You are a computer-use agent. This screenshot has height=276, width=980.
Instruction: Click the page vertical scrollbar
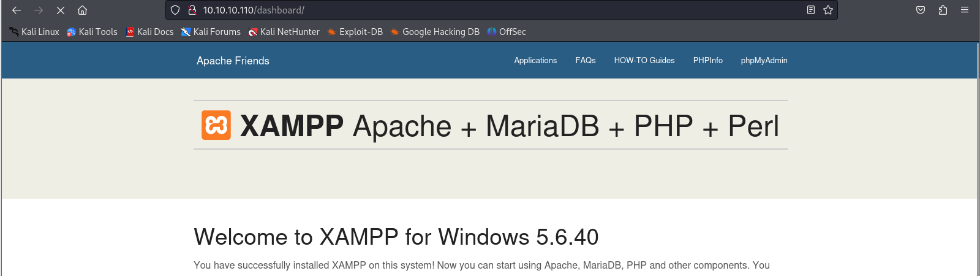(x=978, y=159)
